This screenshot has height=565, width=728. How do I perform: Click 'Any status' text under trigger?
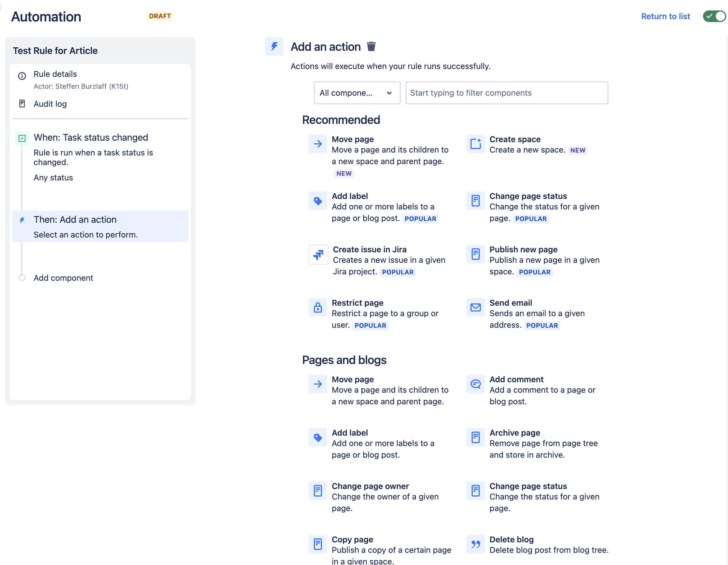(53, 178)
